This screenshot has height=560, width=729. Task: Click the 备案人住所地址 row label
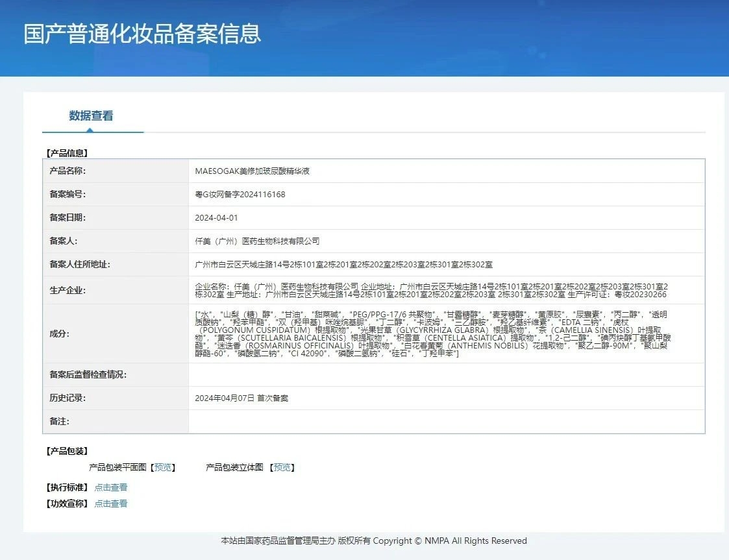click(x=79, y=264)
